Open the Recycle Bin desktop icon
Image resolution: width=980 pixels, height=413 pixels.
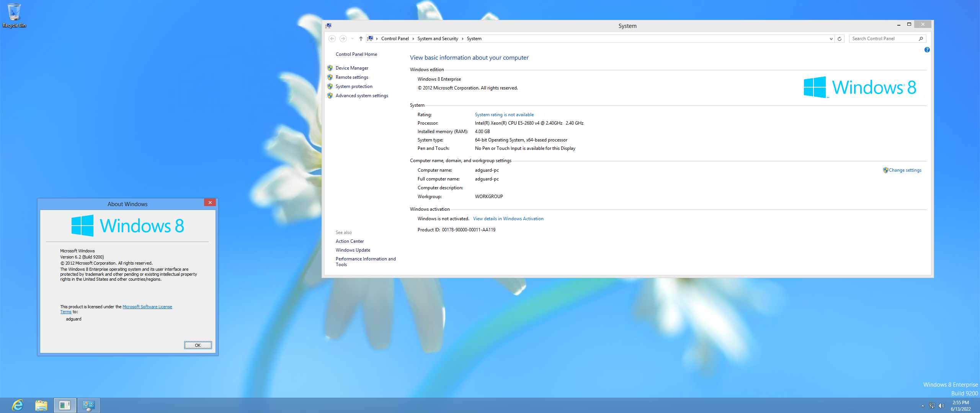pyautogui.click(x=14, y=15)
